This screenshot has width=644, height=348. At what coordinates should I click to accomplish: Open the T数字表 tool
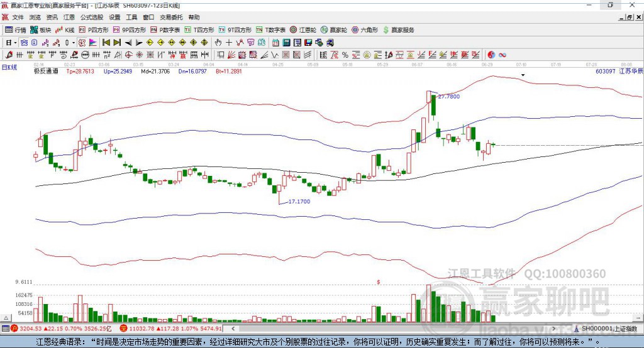point(270,30)
